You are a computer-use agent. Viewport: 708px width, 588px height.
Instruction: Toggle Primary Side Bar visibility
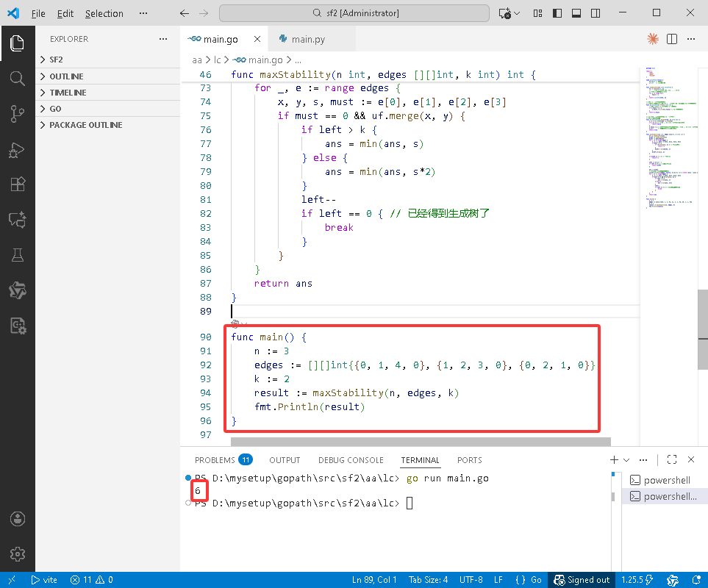(x=557, y=13)
